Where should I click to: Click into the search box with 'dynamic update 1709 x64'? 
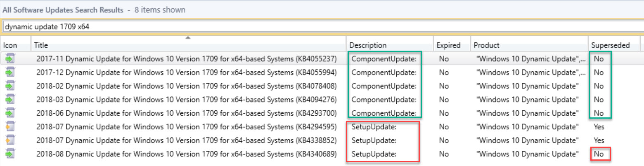click(x=323, y=27)
